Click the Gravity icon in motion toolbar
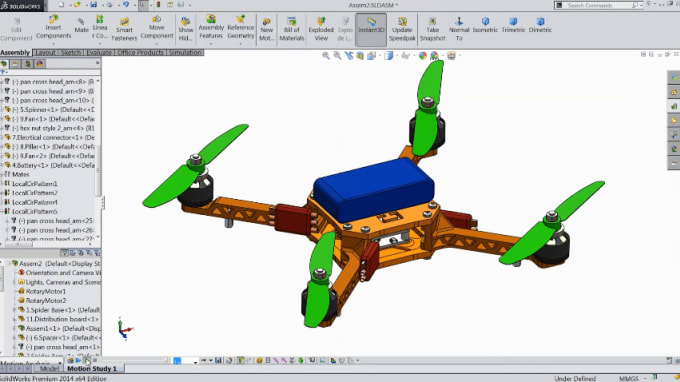The height and width of the screenshot is (382, 680). pyautogui.click(x=301, y=360)
